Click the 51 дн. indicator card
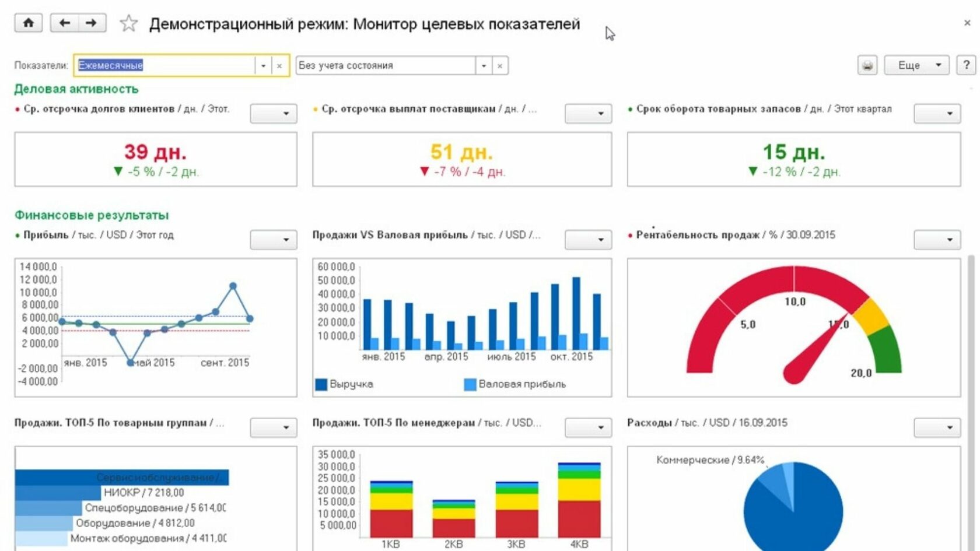Viewport: 980px width, 551px height. pyautogui.click(x=462, y=159)
